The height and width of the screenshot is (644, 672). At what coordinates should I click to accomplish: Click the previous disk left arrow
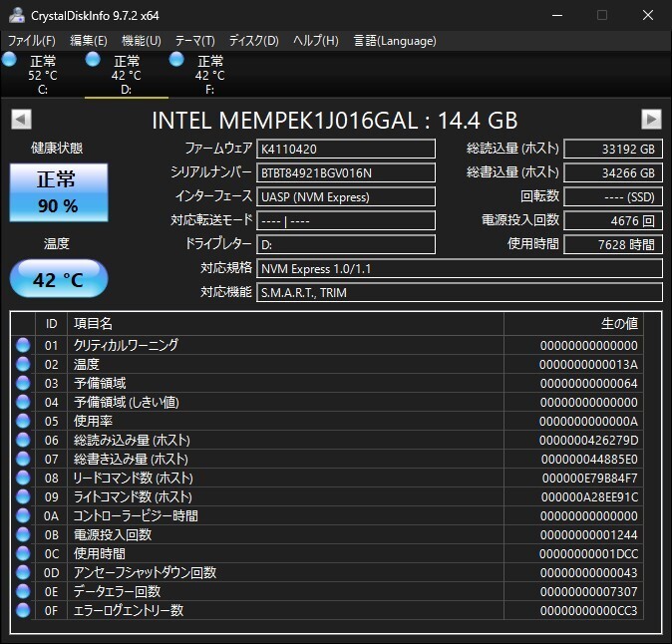(20, 120)
